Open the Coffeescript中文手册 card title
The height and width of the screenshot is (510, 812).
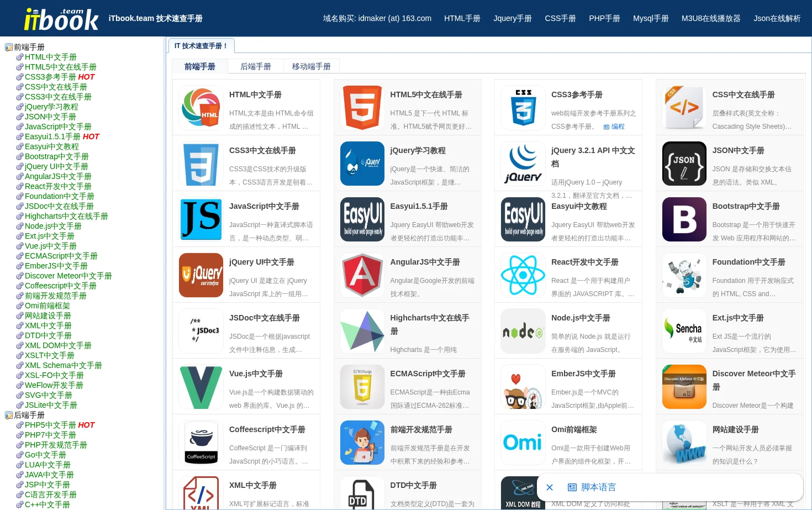(x=267, y=430)
